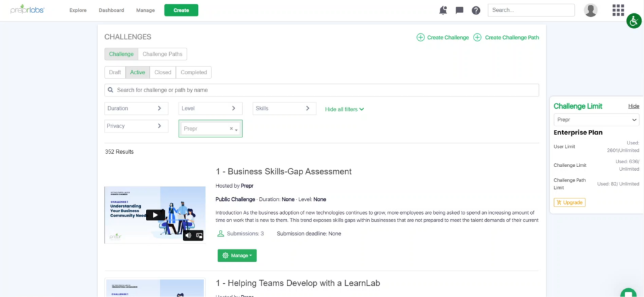The image size is (644, 297).
Task: Click the Create Challenge link
Action: click(448, 37)
